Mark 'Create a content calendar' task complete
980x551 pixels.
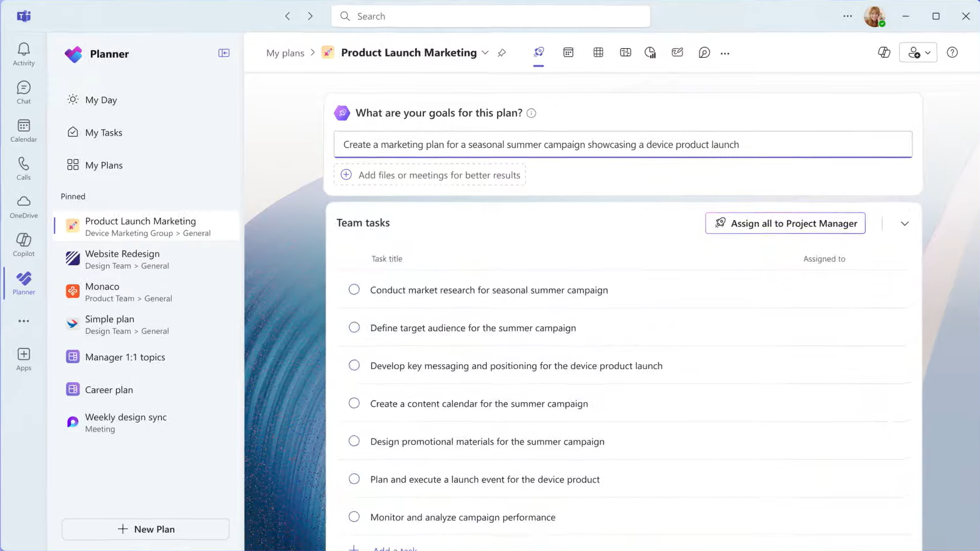point(354,403)
